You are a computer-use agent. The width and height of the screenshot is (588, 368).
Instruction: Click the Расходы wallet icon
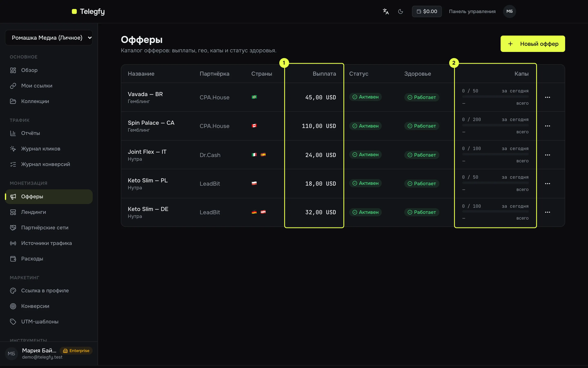tap(13, 259)
